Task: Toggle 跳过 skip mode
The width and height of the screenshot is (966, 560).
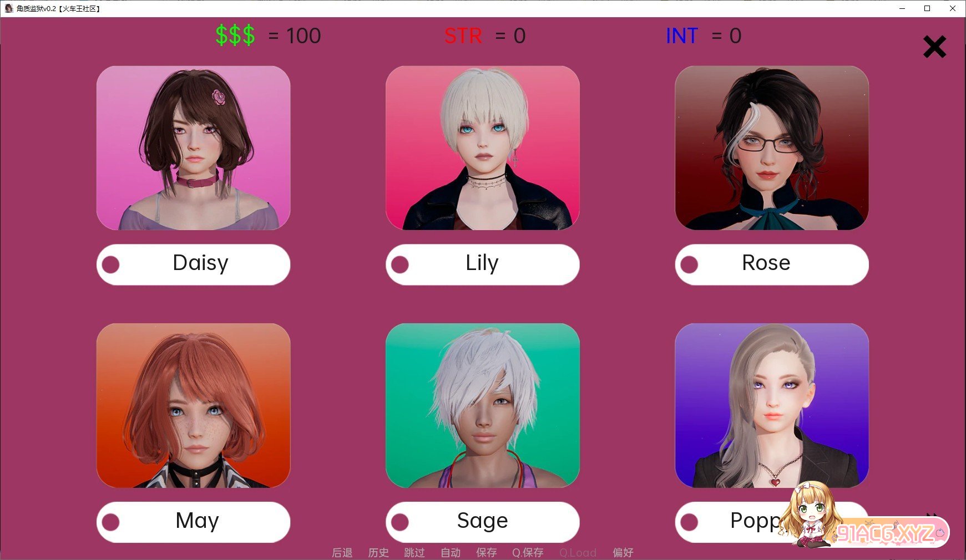Action: click(414, 553)
